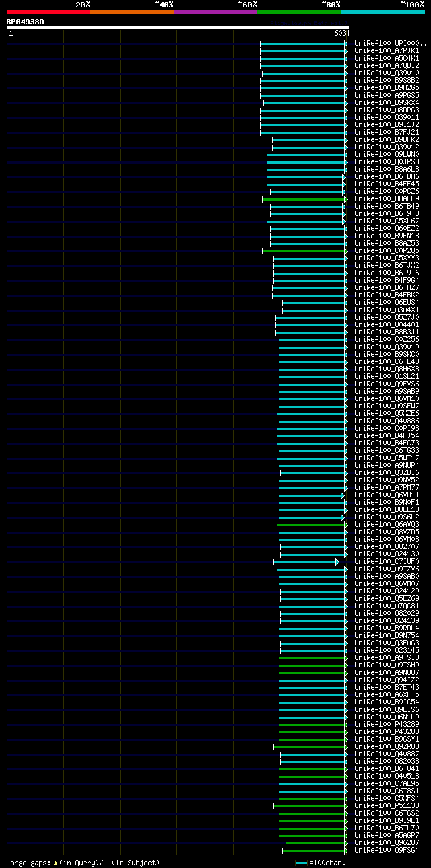Viewport: 431px width, 868px height.
Task: Select label UniRef100_B8AEL9
Action: (x=387, y=198)
